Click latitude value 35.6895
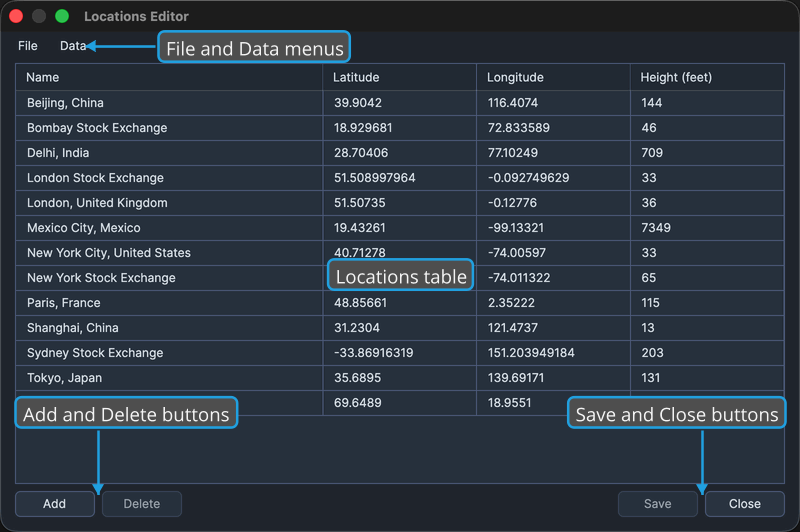 pos(357,378)
